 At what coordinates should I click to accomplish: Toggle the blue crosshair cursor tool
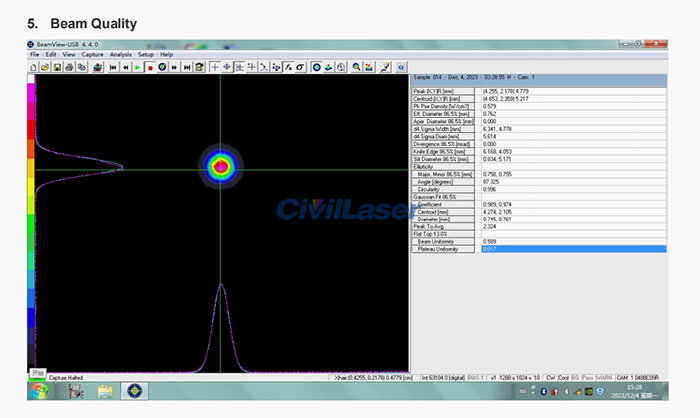(x=215, y=67)
